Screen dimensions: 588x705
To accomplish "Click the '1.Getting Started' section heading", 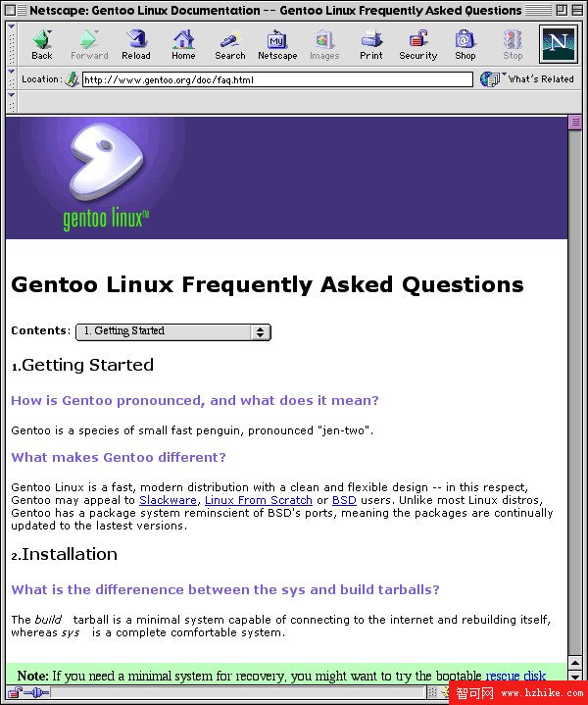I will [82, 365].
